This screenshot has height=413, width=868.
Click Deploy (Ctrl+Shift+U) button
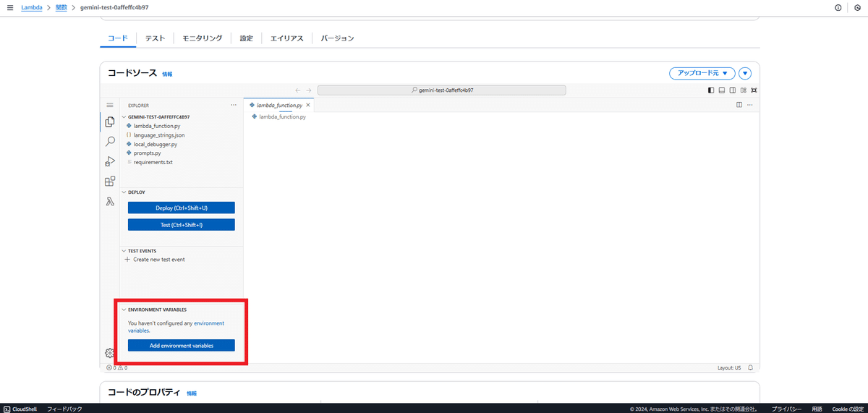click(182, 208)
